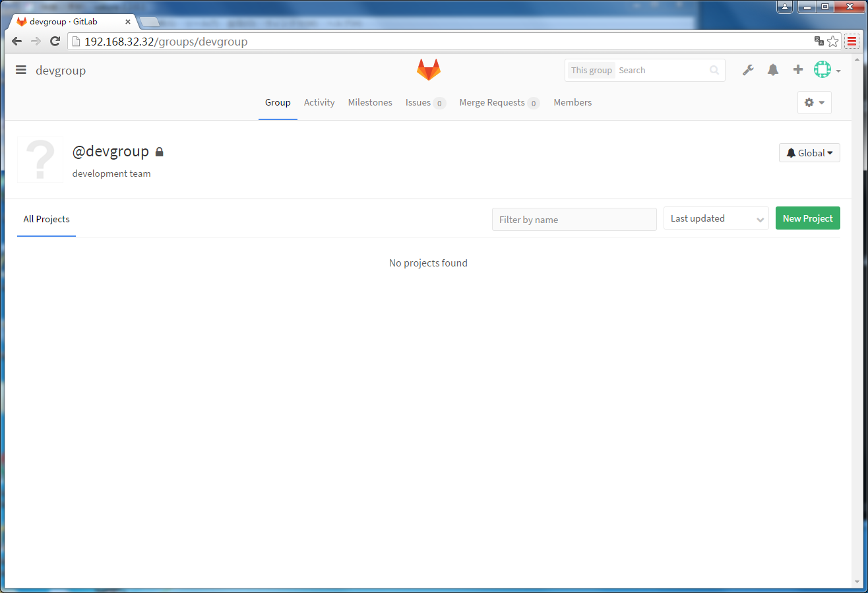Screen dimensions: 868x593
Task: Open the Global notification dropdown
Action: tap(809, 153)
